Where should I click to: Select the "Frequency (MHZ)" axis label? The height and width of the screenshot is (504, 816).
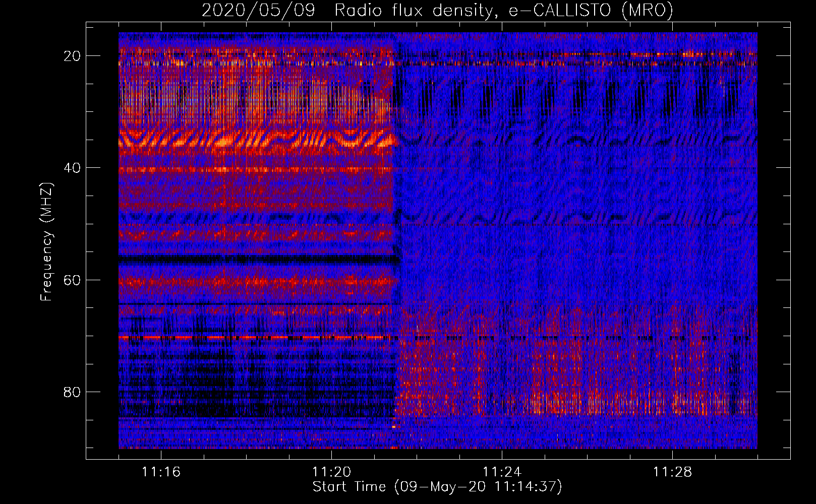(x=46, y=242)
